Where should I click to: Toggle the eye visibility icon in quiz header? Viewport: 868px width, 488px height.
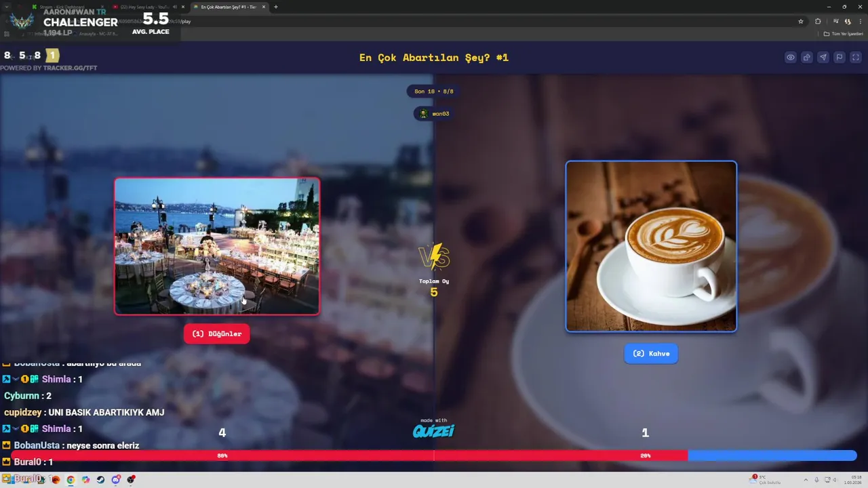click(x=790, y=58)
